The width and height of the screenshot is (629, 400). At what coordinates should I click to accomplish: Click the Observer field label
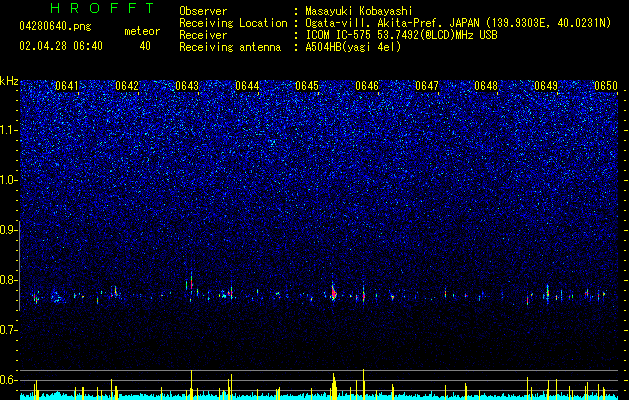point(203,11)
